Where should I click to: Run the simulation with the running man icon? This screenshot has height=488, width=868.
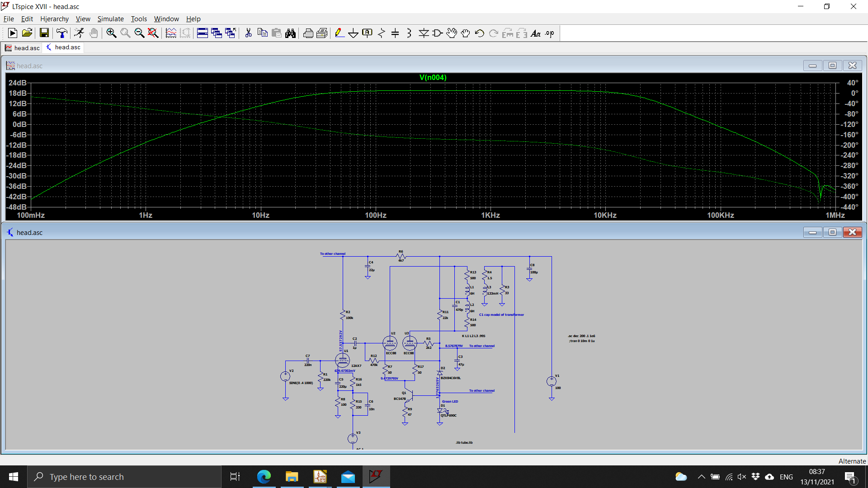coord(79,33)
